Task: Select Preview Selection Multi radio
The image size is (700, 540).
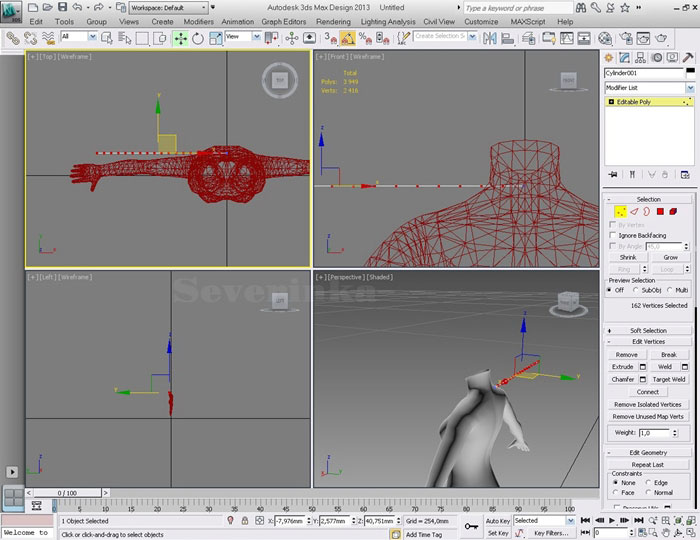Action: pos(670,290)
